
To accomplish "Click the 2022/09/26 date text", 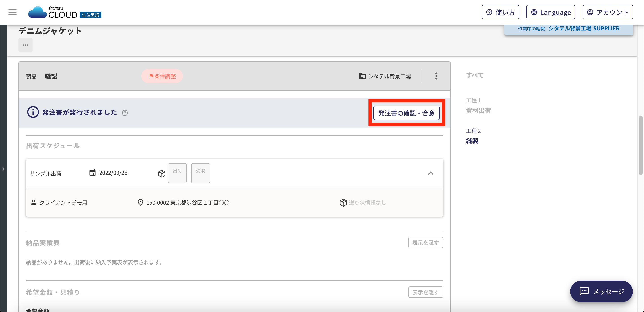I will click(113, 173).
